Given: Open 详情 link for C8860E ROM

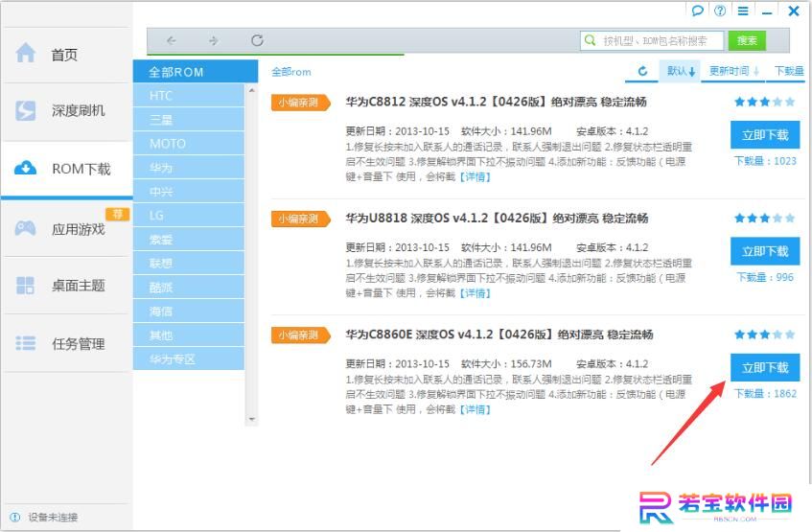Looking at the screenshot, I should 475,409.
